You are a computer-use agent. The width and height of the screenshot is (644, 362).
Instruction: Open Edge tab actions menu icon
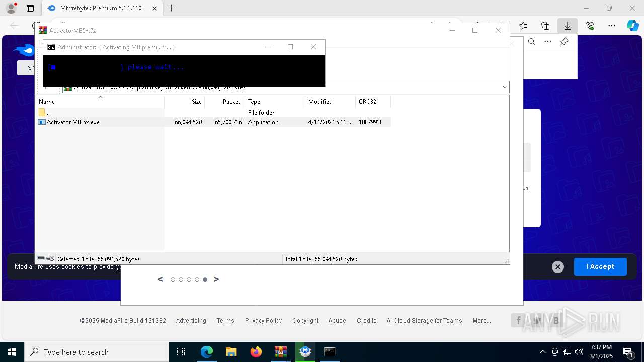(30, 8)
